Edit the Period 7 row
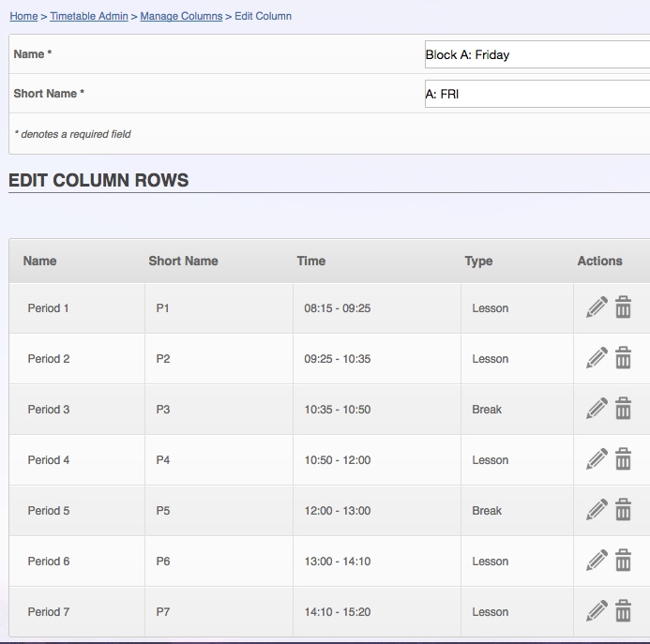Viewport: 650px width, 644px height. [597, 610]
